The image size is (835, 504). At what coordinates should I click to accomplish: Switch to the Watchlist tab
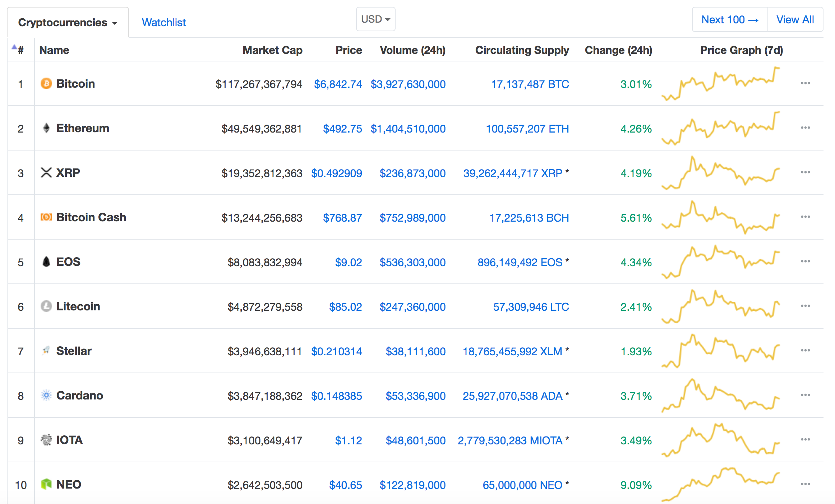tap(164, 22)
